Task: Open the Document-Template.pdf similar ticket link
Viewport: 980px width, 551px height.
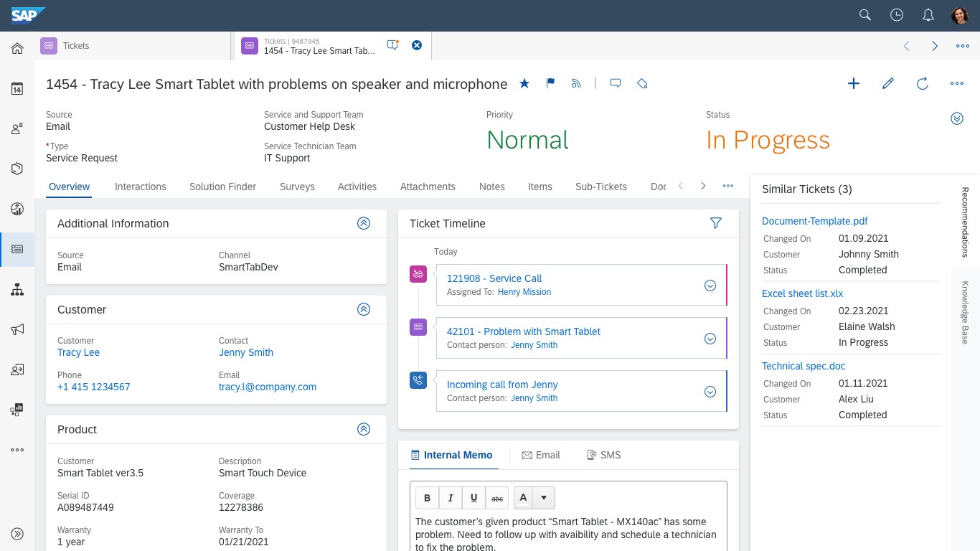Action: tap(814, 221)
